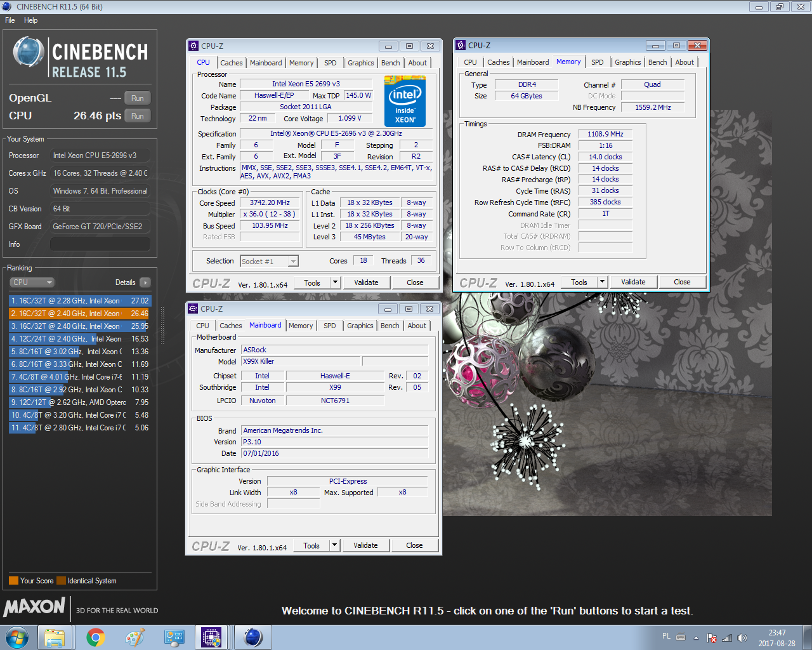
Task: Switch to CPU-Z taskbar icon
Action: 212,637
